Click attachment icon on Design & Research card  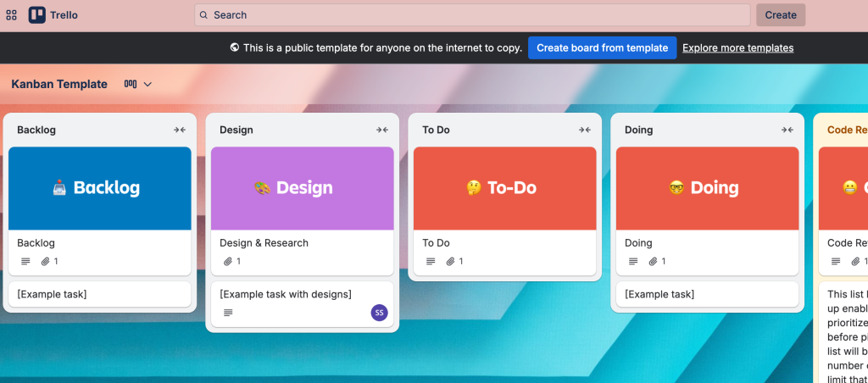pos(227,262)
